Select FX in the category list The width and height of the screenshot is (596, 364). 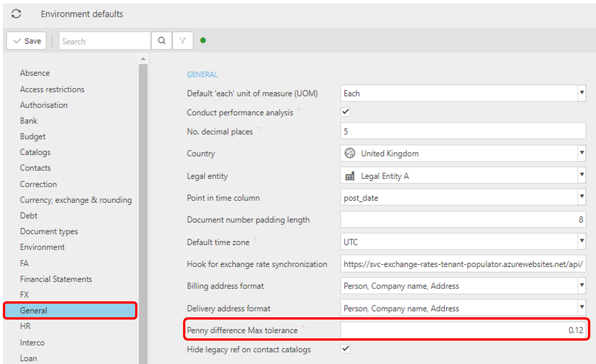25,295
